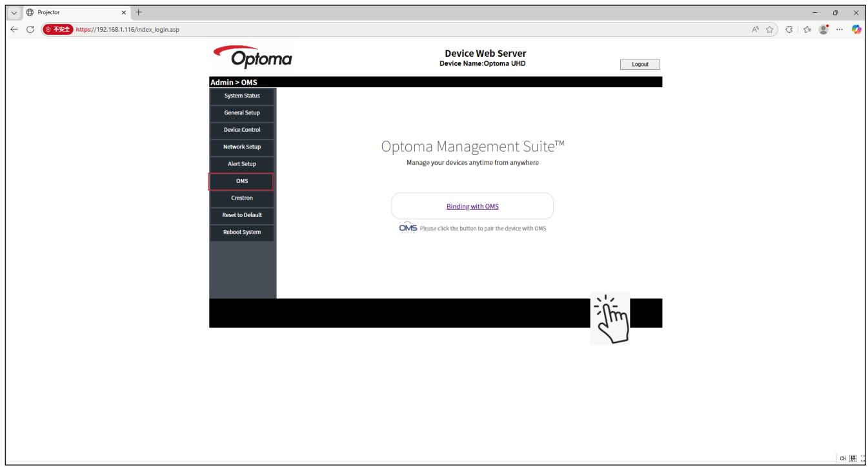Open the General Setup menu
Image resolution: width=868 pixels, height=467 pixels.
pyautogui.click(x=242, y=113)
